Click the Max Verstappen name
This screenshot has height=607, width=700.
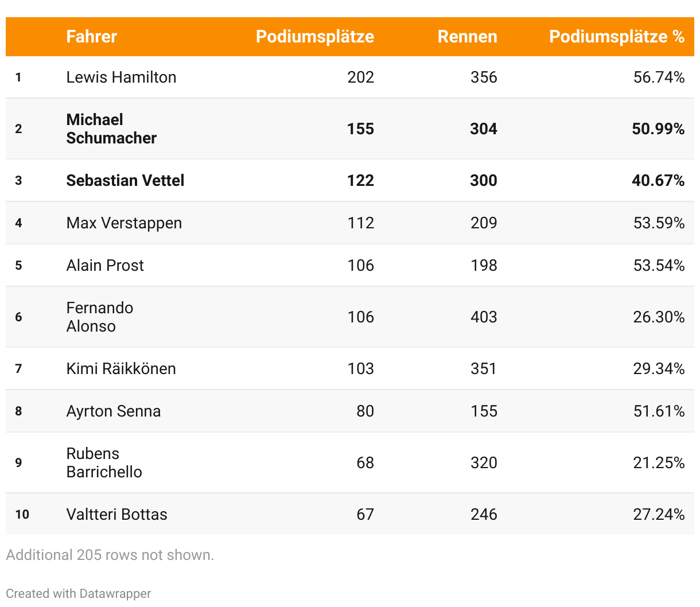pyautogui.click(x=124, y=223)
